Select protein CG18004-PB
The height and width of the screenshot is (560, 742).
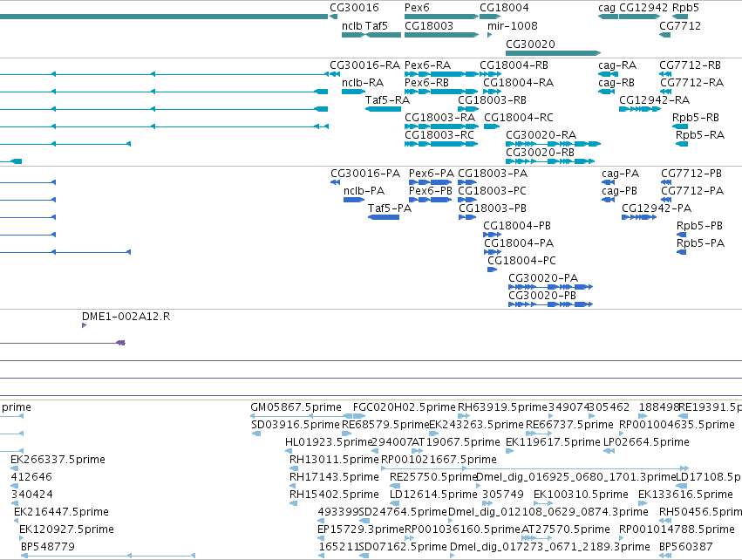492,235
